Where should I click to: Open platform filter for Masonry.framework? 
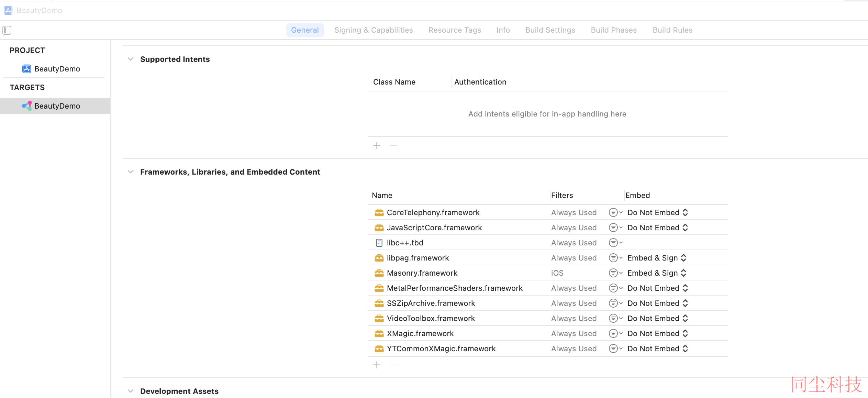615,273
